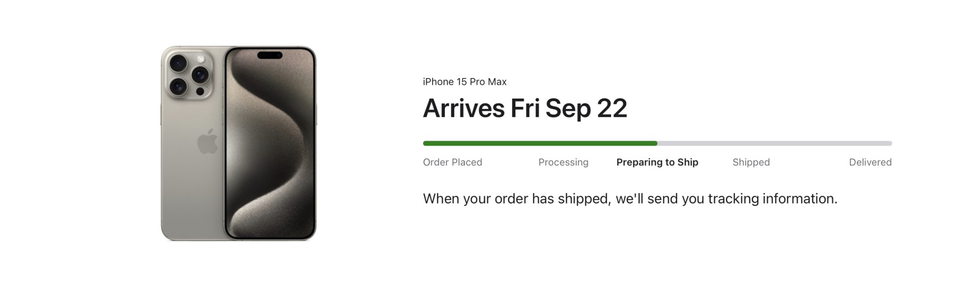
Task: Click the gray unfilled progress bar section
Action: click(774, 143)
